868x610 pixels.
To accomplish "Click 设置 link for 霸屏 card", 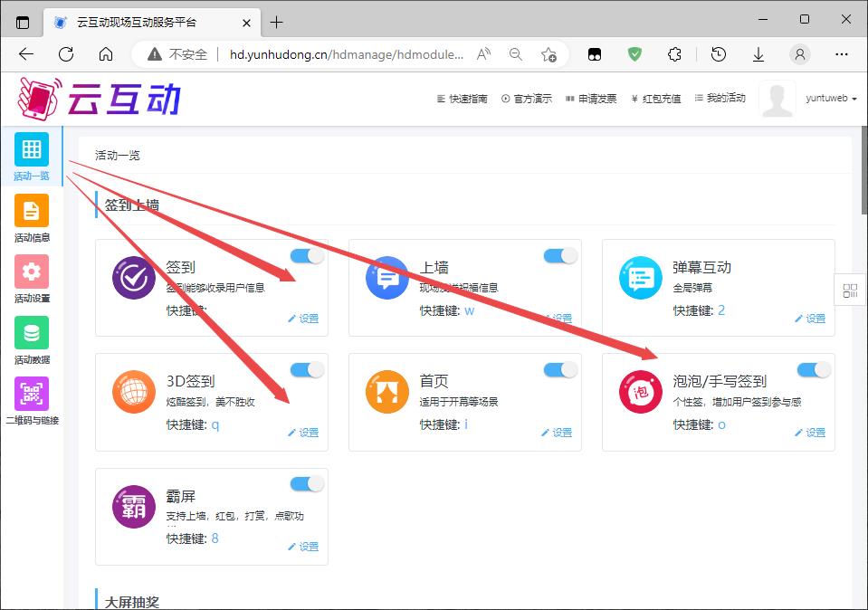I will pos(303,547).
